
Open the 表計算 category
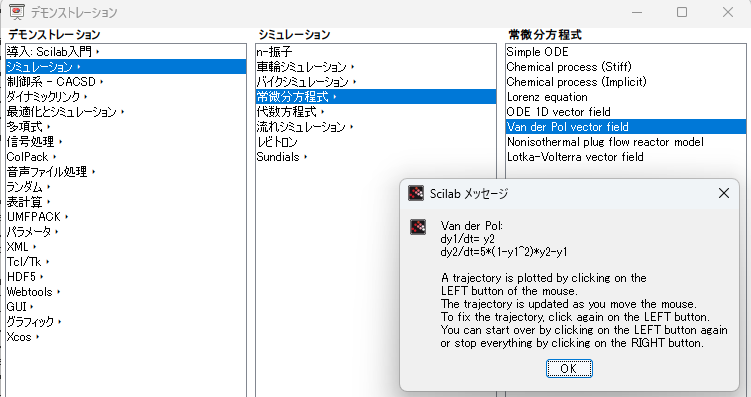(126, 202)
